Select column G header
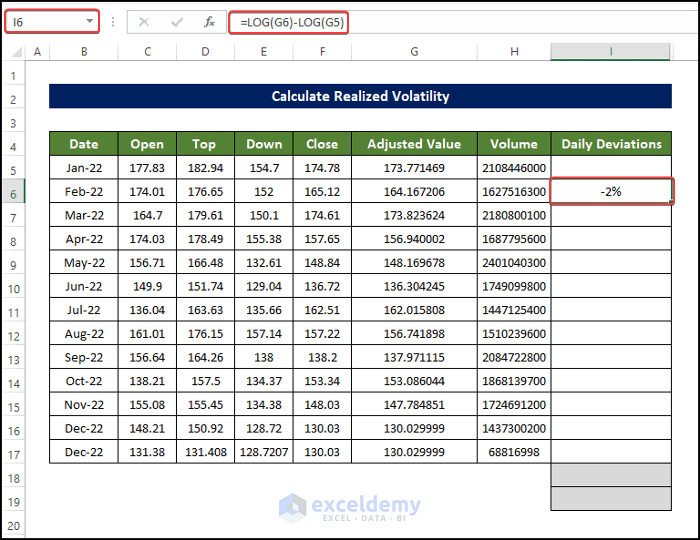Image resolution: width=700 pixels, height=540 pixels. pos(414,52)
